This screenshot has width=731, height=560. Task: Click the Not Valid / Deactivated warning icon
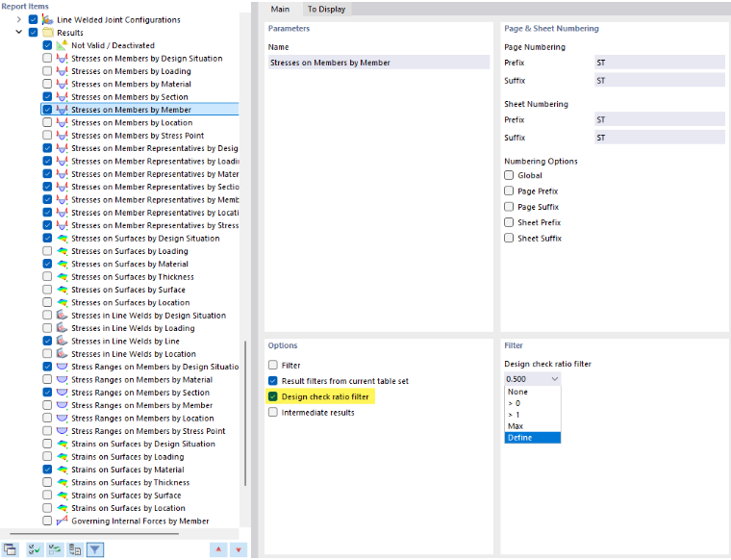pos(62,45)
